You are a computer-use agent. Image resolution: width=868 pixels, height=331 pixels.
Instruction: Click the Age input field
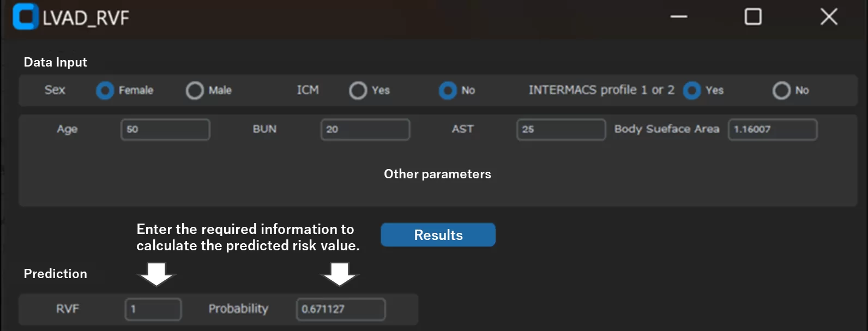pyautogui.click(x=165, y=130)
